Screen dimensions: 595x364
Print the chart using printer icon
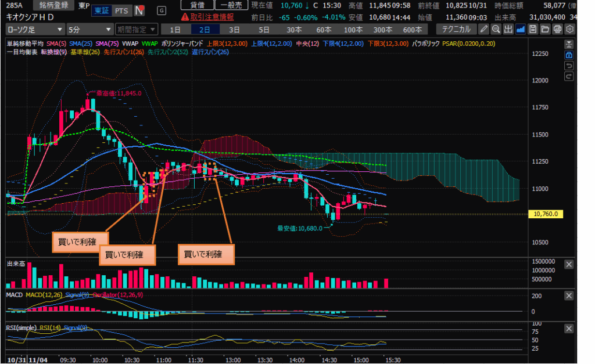pos(557,29)
